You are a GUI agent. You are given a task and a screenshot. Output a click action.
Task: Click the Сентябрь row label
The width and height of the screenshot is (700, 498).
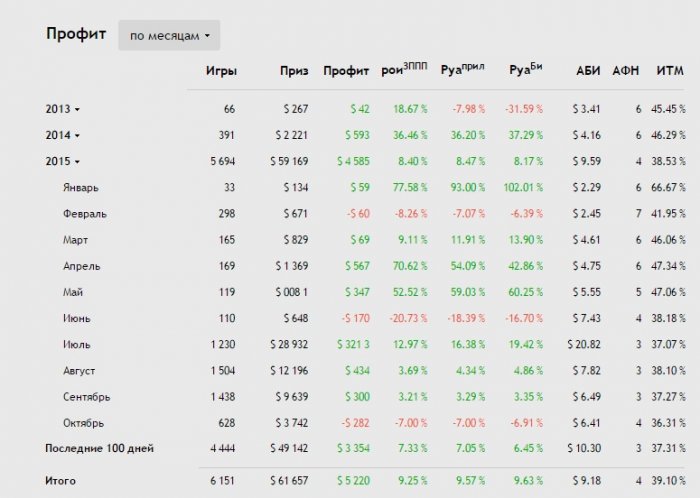click(86, 396)
